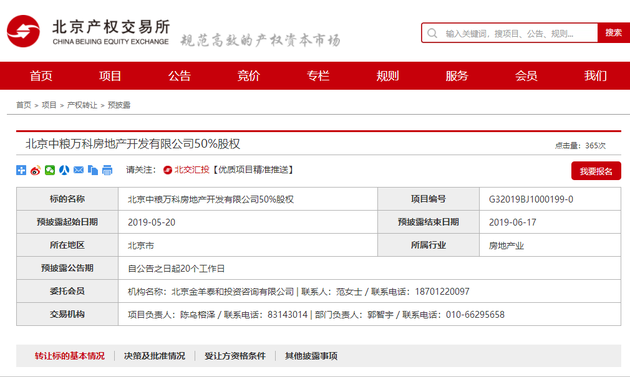Screen dimensions: 630x377
Task: Go to 产权转让 in the breadcrumb
Action: [x=82, y=105]
